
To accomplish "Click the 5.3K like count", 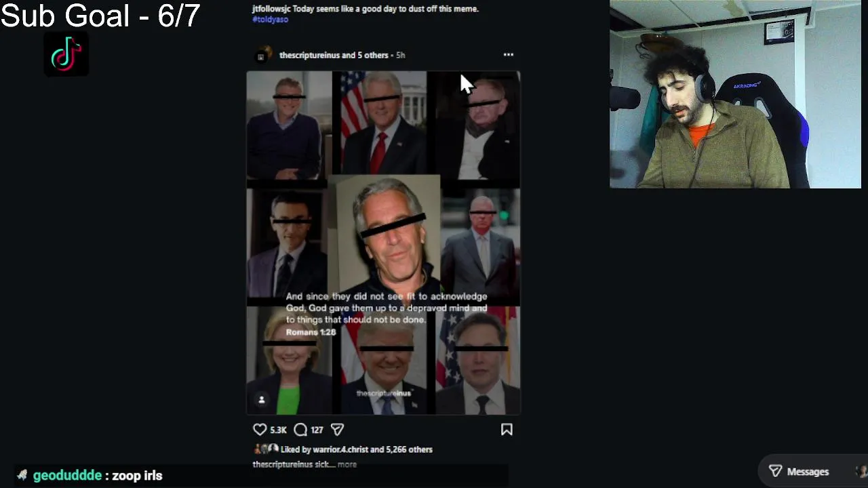I will click(x=278, y=430).
